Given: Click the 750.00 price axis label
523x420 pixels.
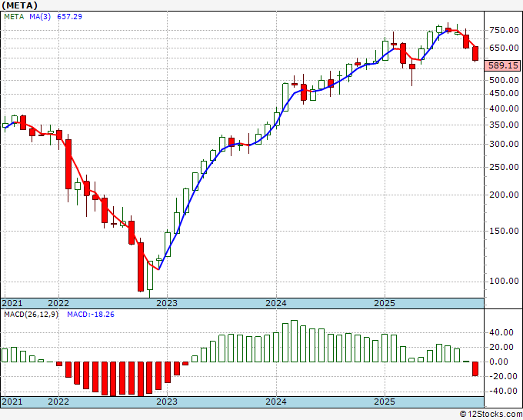Looking at the screenshot, I should pos(504,30).
